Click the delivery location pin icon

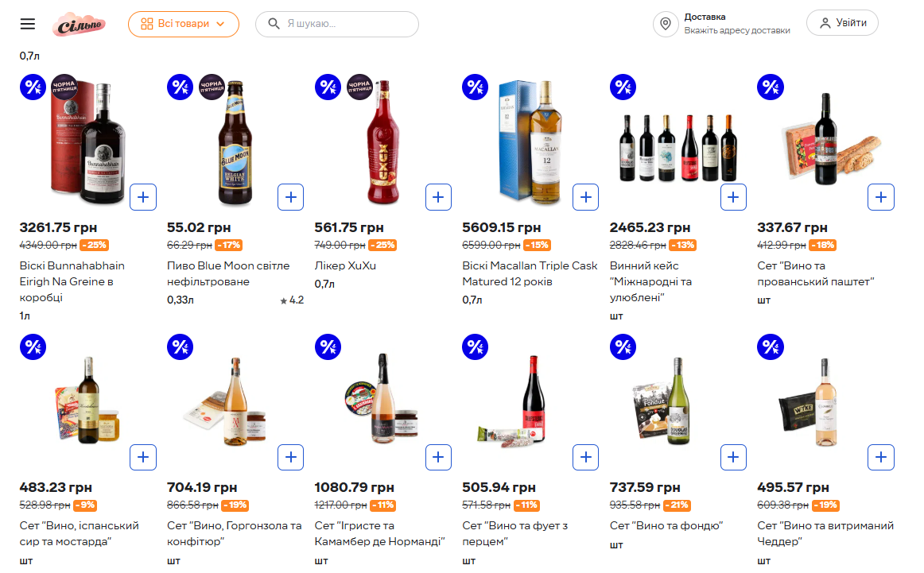666,24
